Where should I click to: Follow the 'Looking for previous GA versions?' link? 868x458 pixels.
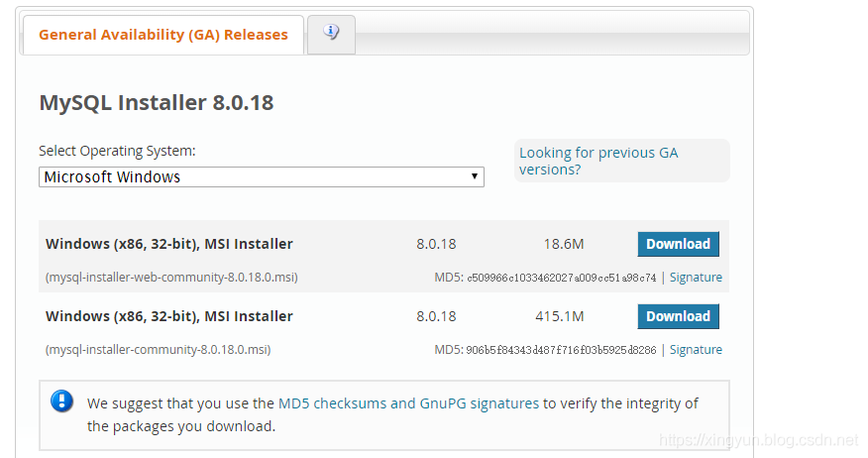[x=598, y=161]
